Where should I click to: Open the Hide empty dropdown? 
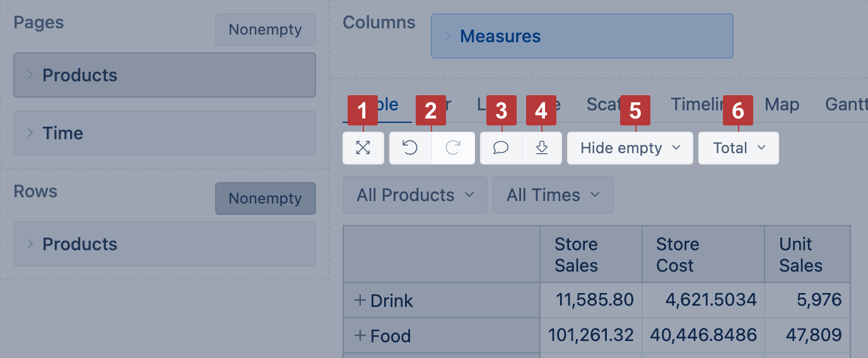point(630,148)
